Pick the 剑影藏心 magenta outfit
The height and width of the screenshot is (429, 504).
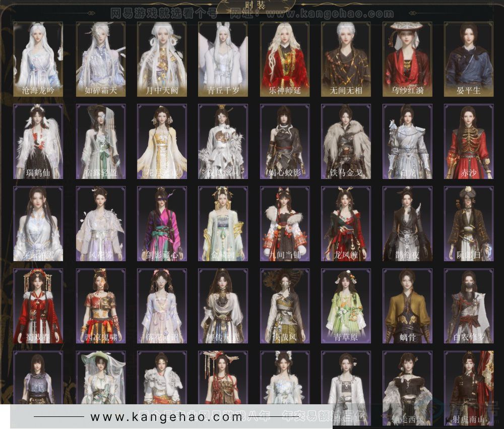[161, 224]
